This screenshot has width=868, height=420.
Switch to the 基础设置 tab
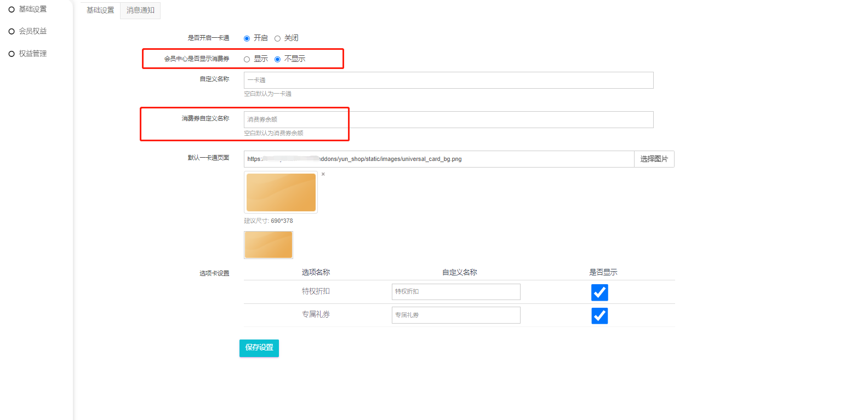[x=100, y=10]
